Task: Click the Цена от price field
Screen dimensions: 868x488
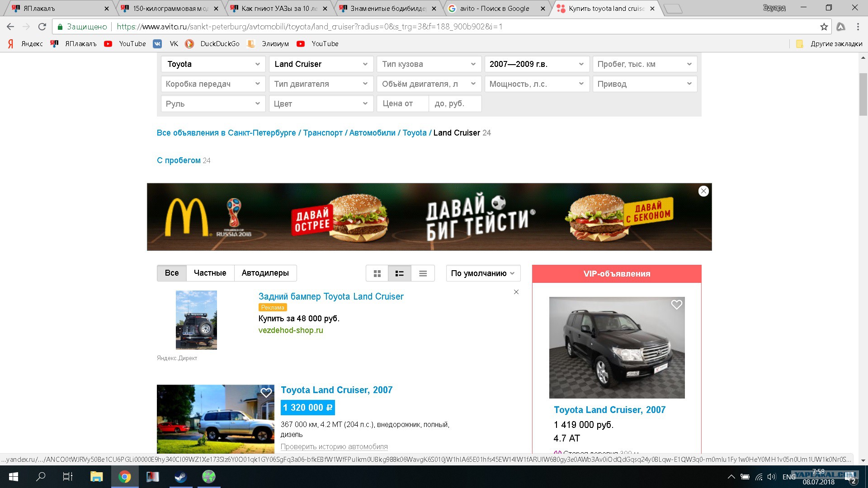Action: point(403,103)
